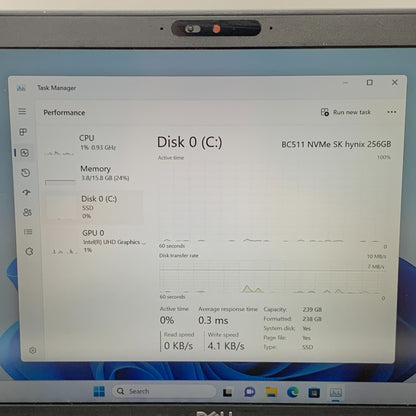Screen dimensions: 416x416
Task: Open the Chat app on taskbar
Action: (249, 392)
